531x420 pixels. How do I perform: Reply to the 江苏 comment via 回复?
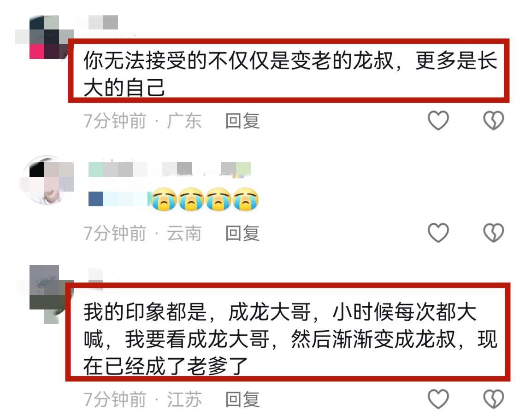click(x=242, y=399)
